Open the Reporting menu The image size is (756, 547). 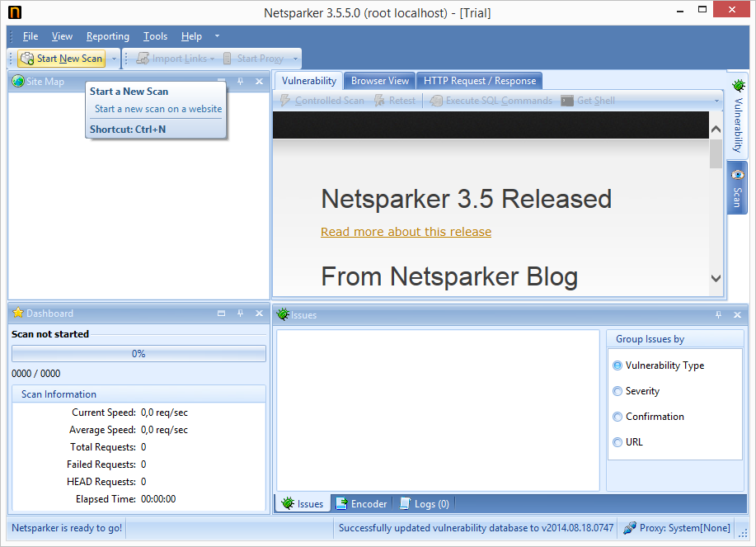pos(108,36)
